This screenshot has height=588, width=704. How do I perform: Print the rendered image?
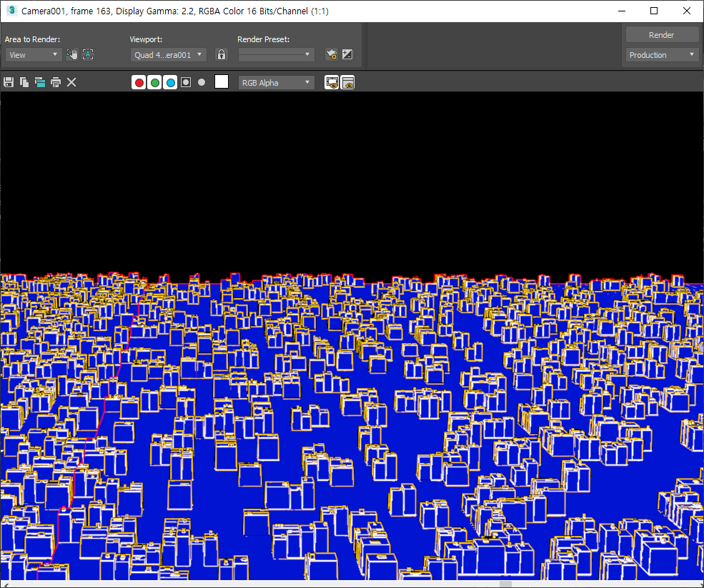pos(56,82)
